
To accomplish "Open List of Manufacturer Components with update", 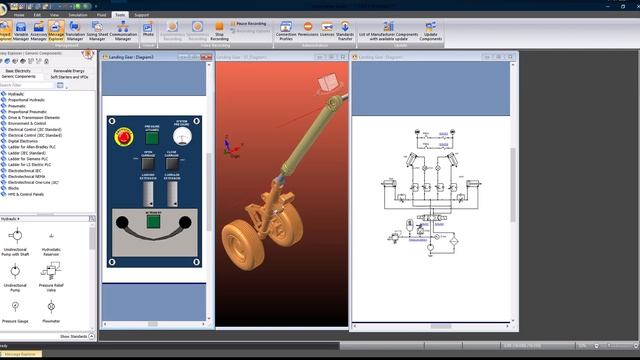I will (389, 31).
